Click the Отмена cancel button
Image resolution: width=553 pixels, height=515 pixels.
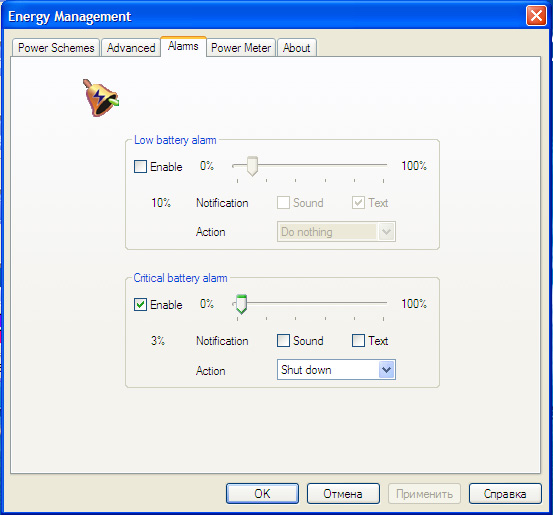point(343,493)
